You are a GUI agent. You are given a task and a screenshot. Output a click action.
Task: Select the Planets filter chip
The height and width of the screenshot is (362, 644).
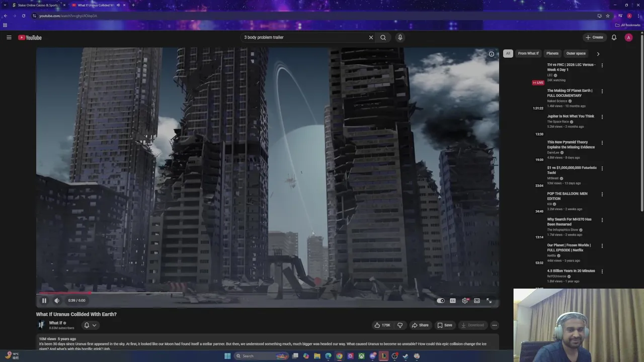tap(552, 53)
